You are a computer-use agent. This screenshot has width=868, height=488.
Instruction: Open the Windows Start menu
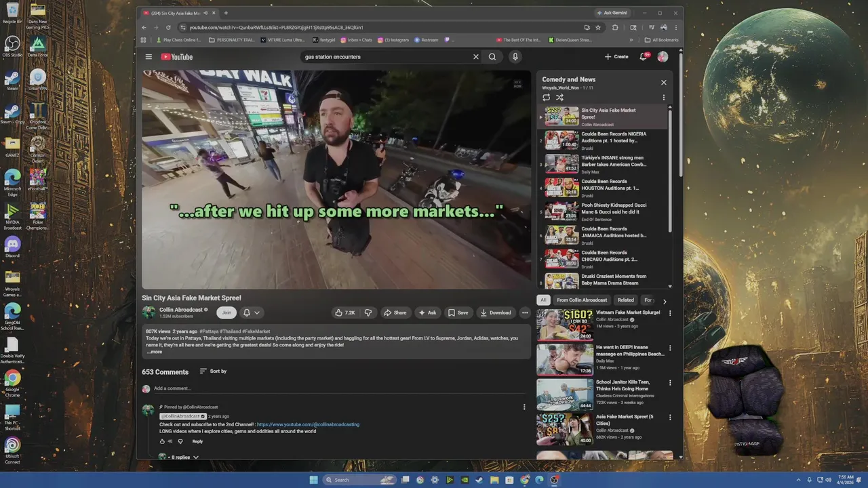click(313, 480)
